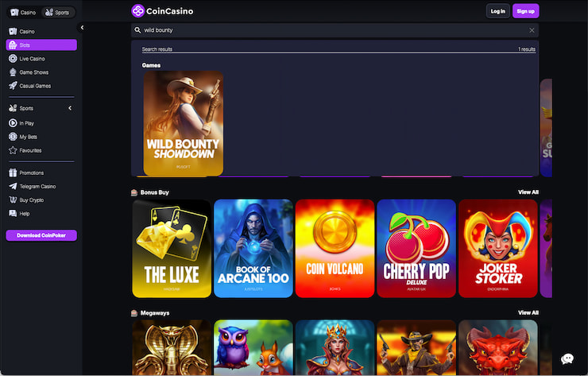The width and height of the screenshot is (588, 376).
Task: Open the red dragon Megaways game
Action: click(498, 347)
